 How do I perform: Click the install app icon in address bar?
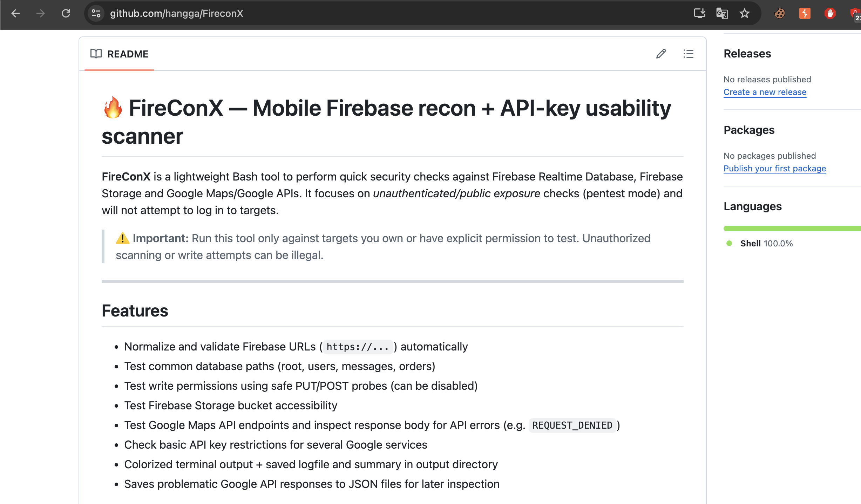click(699, 13)
